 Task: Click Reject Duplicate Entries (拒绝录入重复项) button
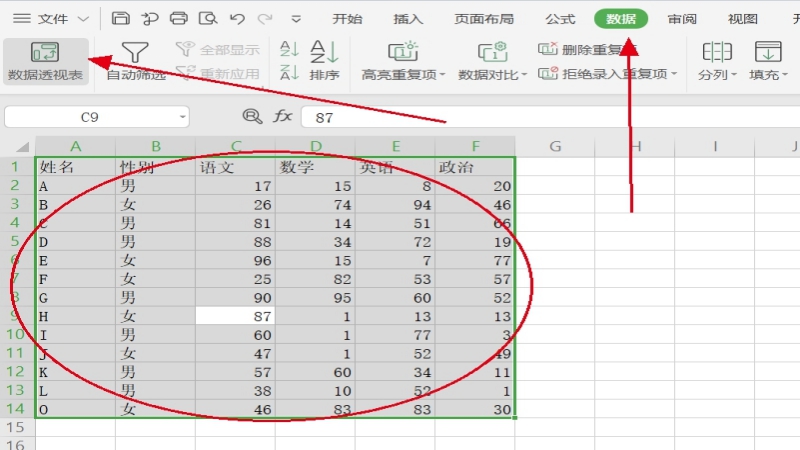(x=606, y=74)
